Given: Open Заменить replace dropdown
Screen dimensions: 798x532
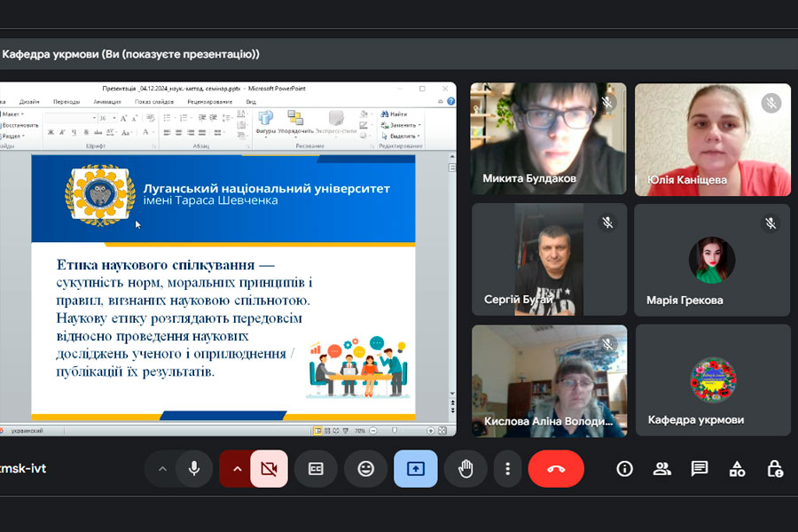Looking at the screenshot, I should [401, 125].
